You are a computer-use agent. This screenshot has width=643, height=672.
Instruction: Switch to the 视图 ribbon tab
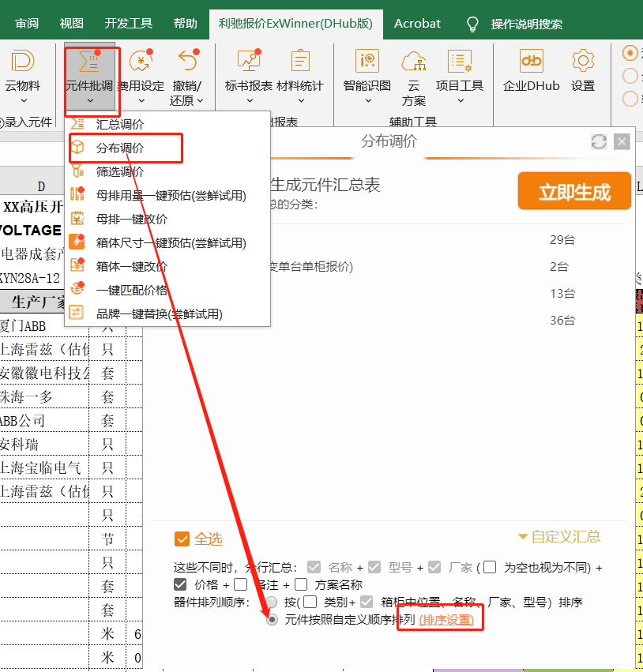click(x=72, y=24)
